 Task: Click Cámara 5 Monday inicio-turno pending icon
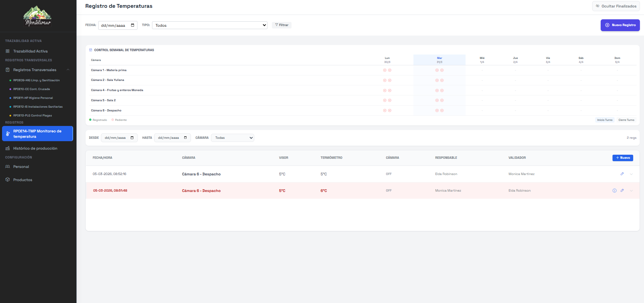pyautogui.click(x=385, y=100)
